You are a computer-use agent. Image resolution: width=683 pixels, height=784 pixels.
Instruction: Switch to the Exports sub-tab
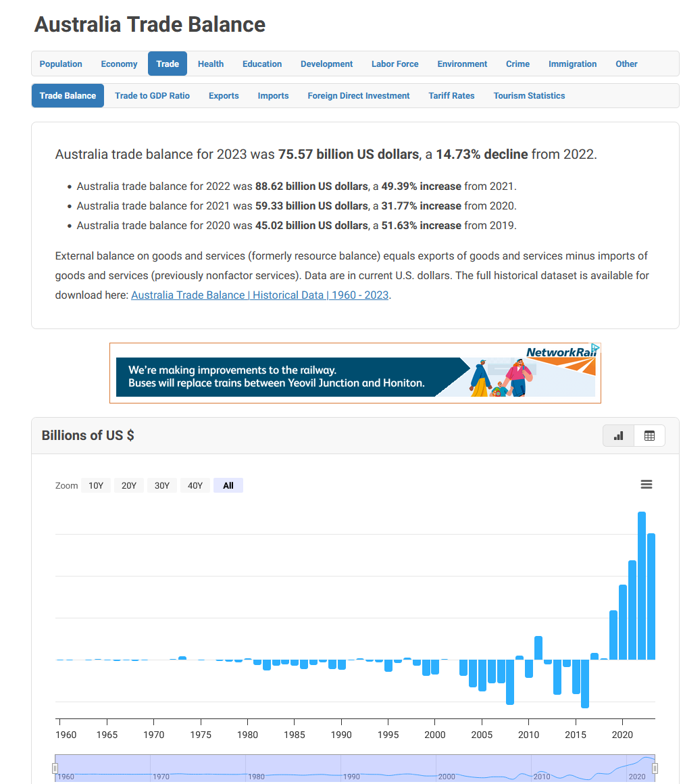(224, 96)
